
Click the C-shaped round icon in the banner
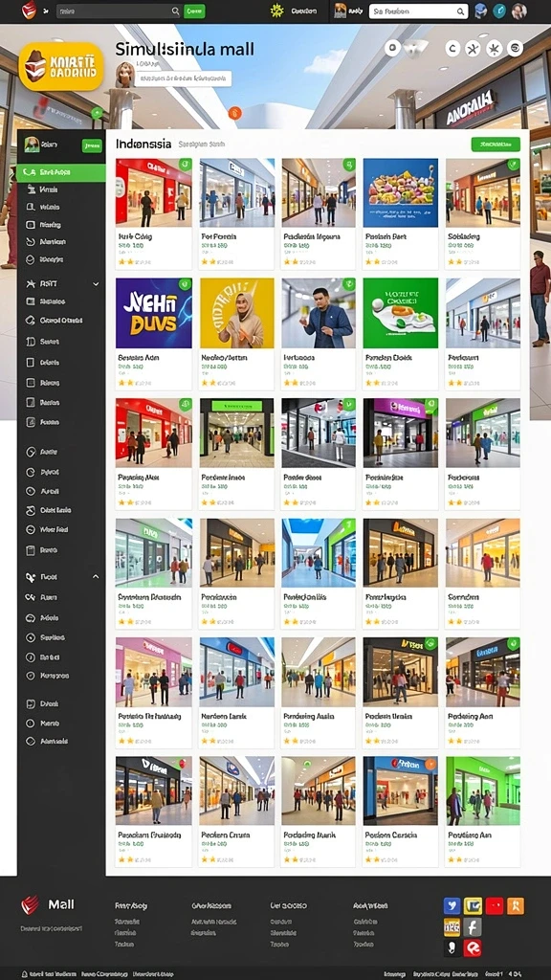(x=452, y=48)
